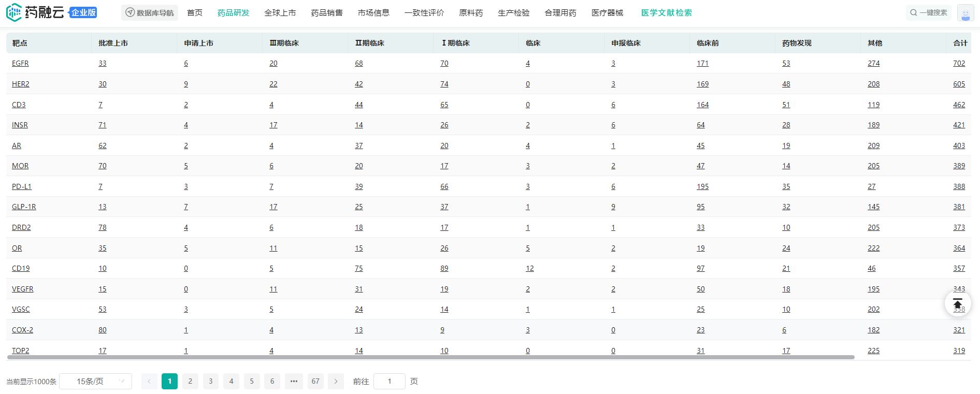Click the horizontal table scrollbar
The image size is (980, 394).
tap(430, 357)
